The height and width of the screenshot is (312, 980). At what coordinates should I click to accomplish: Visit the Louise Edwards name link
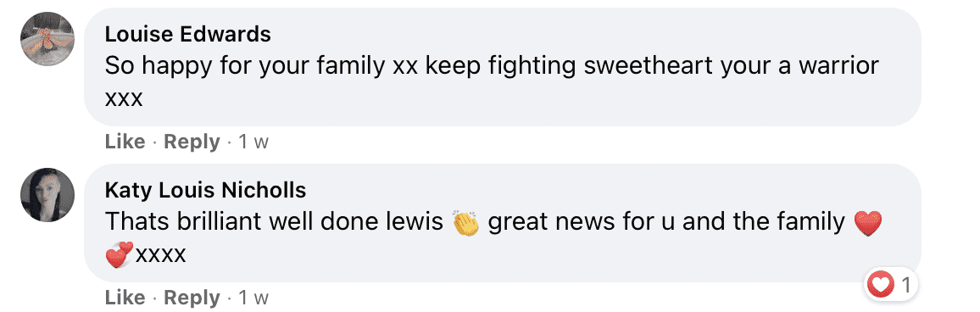click(x=188, y=34)
